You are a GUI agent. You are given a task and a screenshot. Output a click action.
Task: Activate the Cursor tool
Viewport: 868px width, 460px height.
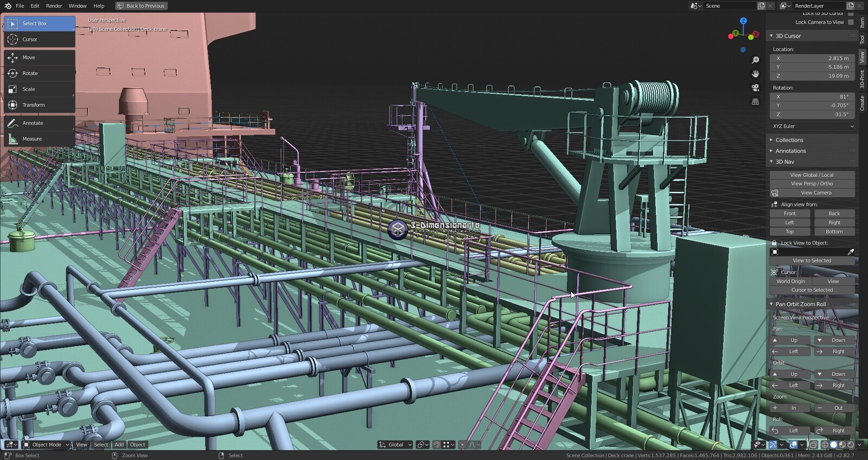(x=40, y=39)
